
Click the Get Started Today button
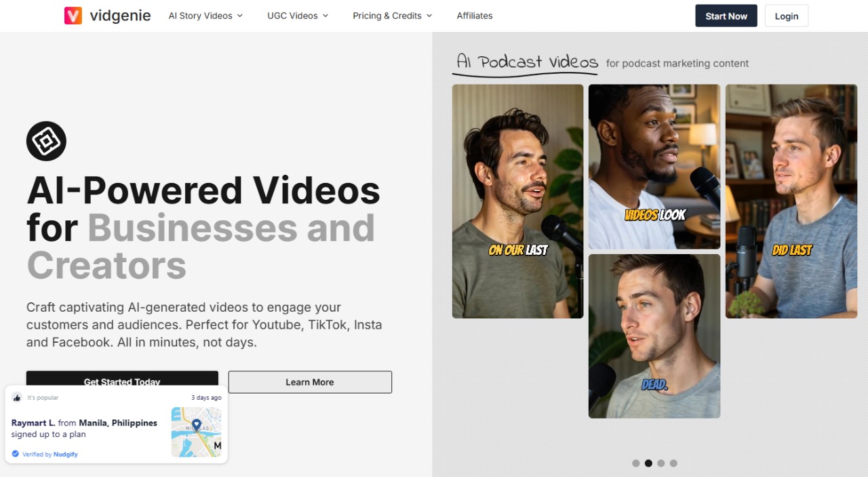tap(122, 379)
